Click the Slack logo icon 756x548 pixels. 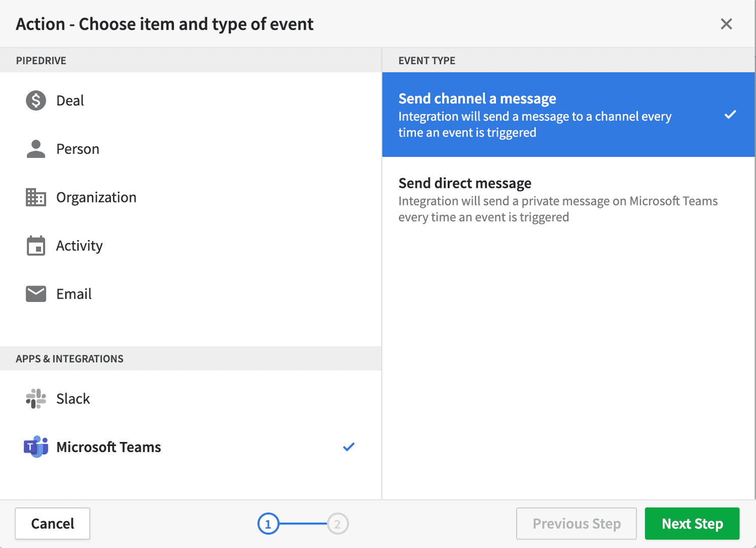(36, 399)
